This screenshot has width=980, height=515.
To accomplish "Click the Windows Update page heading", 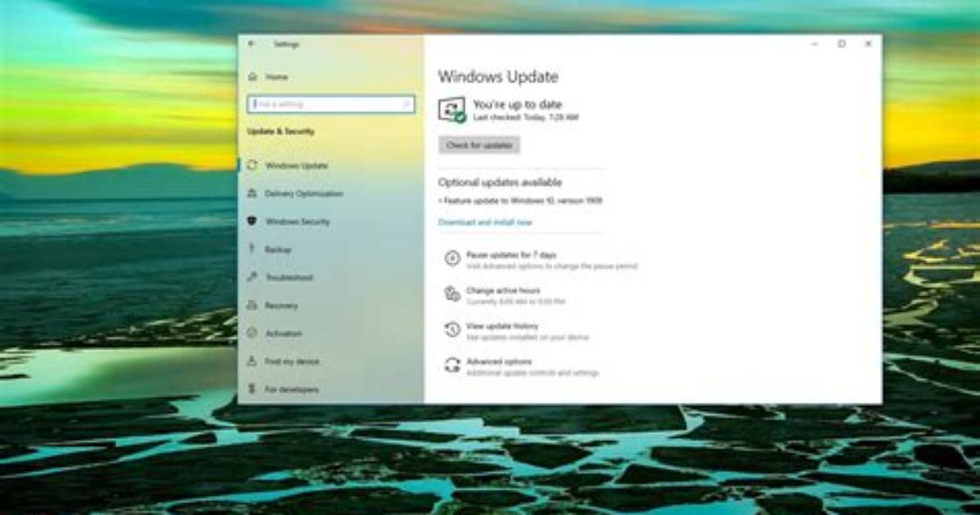I will (x=498, y=77).
